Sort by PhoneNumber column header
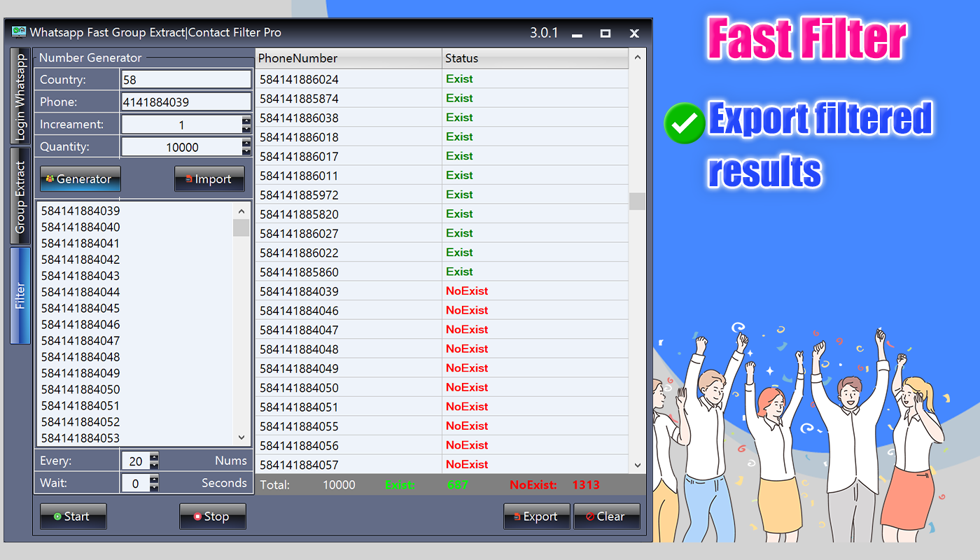 point(349,58)
